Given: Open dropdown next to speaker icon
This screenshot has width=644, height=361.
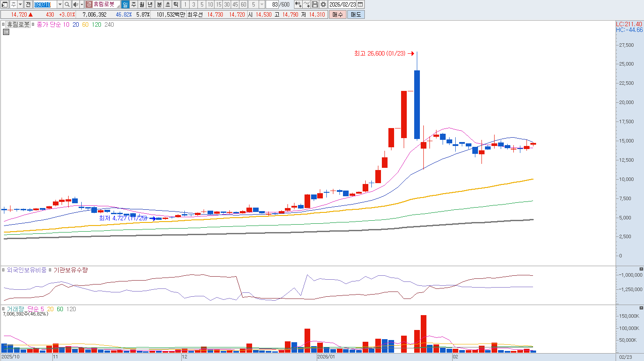Looking at the screenshot, I should point(82,4).
